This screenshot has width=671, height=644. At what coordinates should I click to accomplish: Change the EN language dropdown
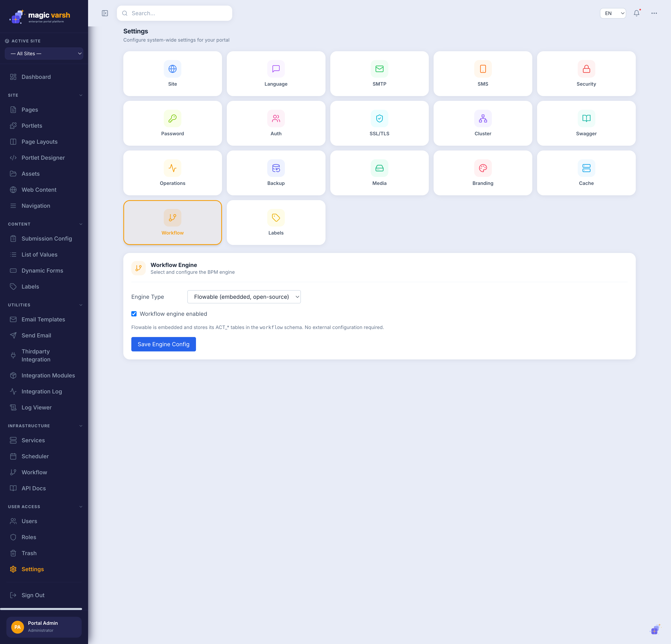pos(613,13)
